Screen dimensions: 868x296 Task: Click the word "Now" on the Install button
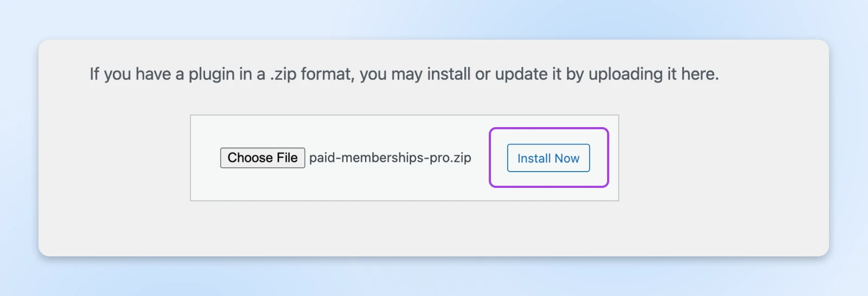567,159
